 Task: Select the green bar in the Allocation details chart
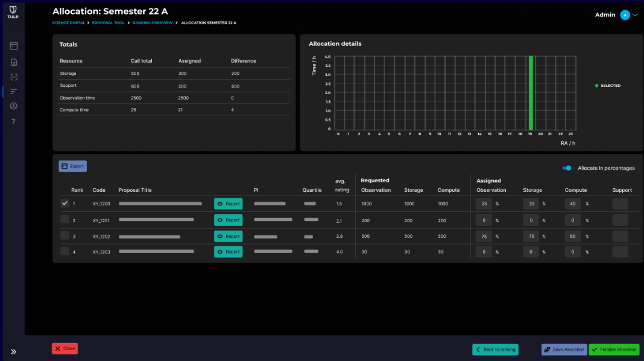(x=530, y=94)
